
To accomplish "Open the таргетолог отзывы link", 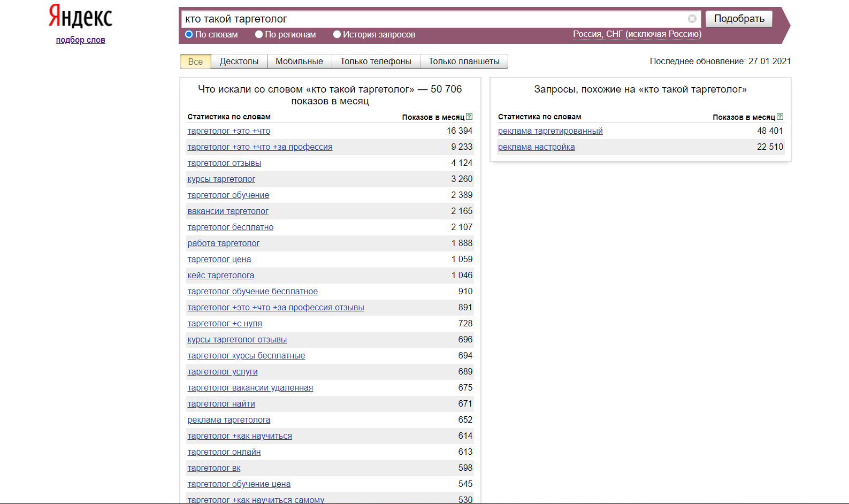I will 224,163.
